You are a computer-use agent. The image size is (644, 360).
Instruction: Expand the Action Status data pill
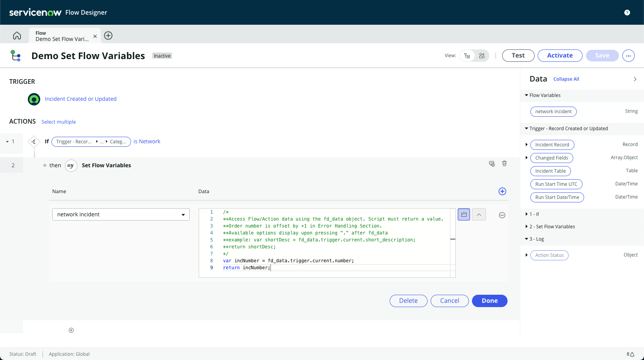pyautogui.click(x=526, y=255)
